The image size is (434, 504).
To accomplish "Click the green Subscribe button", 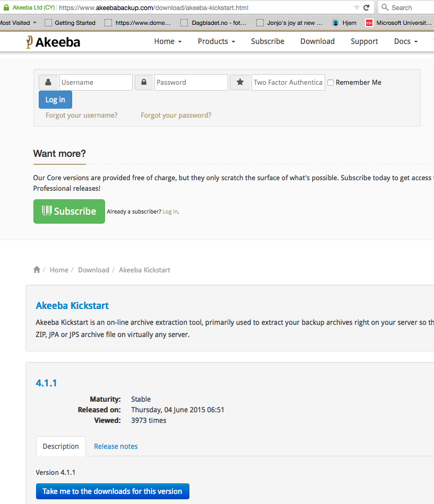I will pos(69,211).
